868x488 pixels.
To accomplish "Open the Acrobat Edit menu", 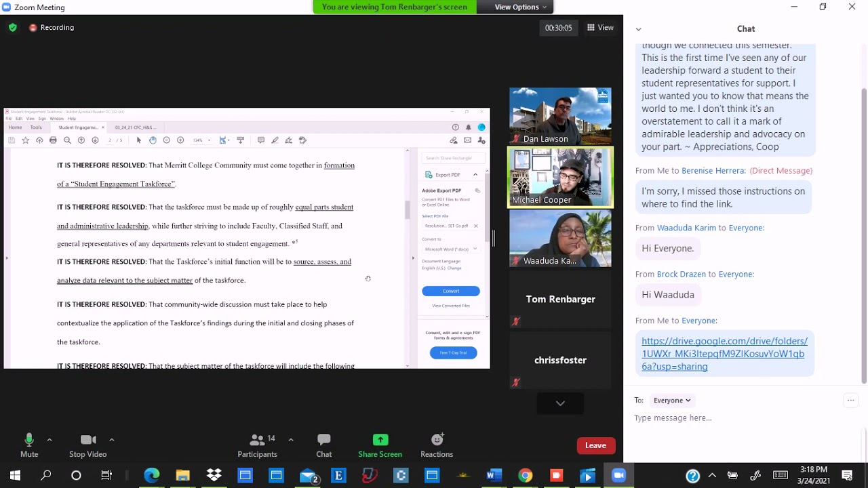I will pyautogui.click(x=19, y=119).
